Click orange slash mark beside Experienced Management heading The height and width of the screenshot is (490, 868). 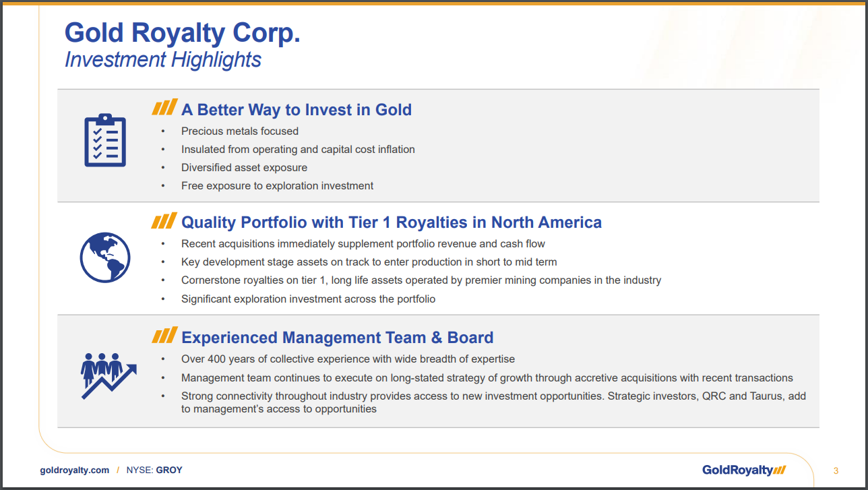tap(164, 336)
